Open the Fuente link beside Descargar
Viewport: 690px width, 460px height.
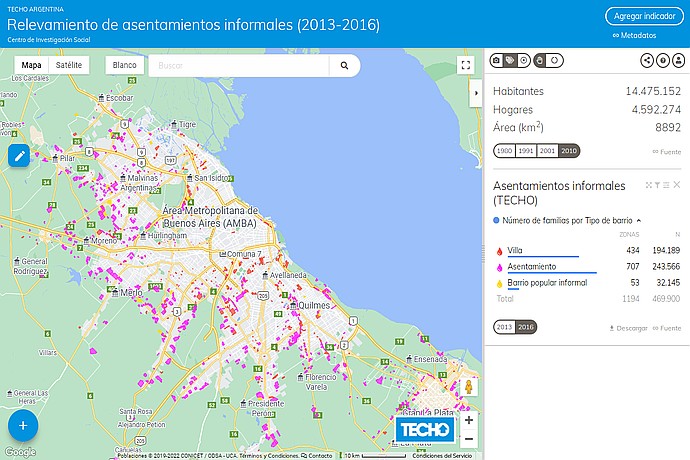667,328
